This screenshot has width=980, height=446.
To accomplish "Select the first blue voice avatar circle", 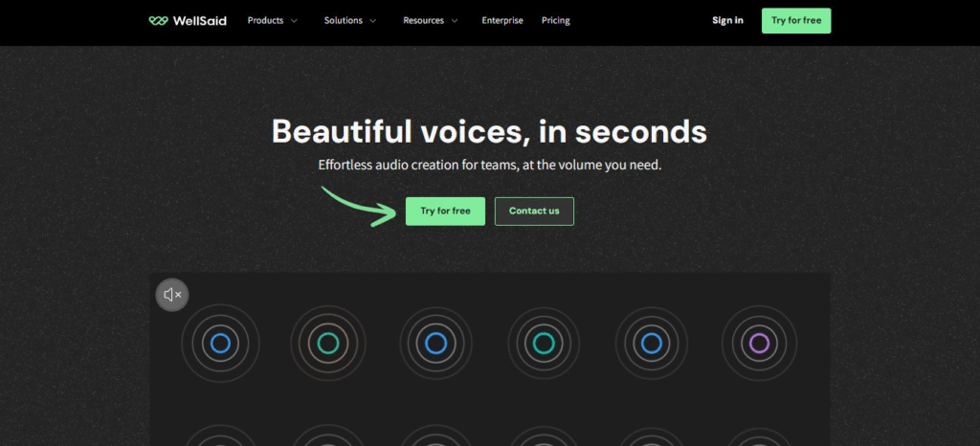I will click(220, 342).
